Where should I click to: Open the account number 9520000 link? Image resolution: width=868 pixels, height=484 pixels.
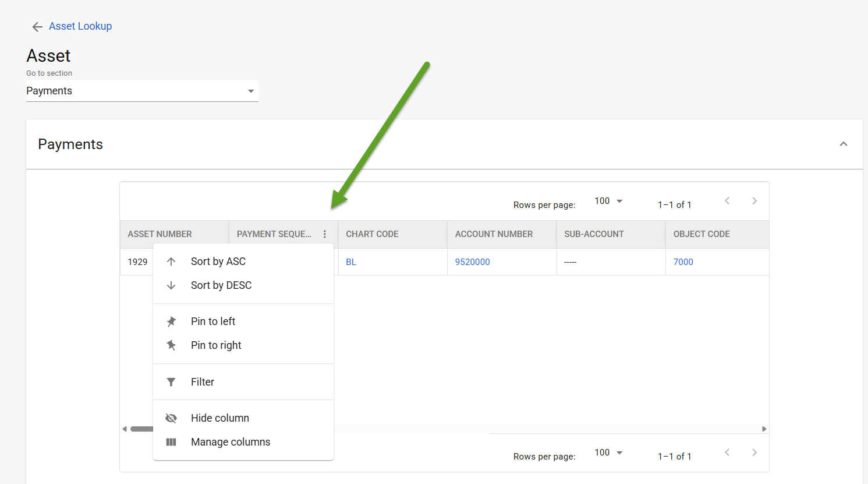[472, 262]
